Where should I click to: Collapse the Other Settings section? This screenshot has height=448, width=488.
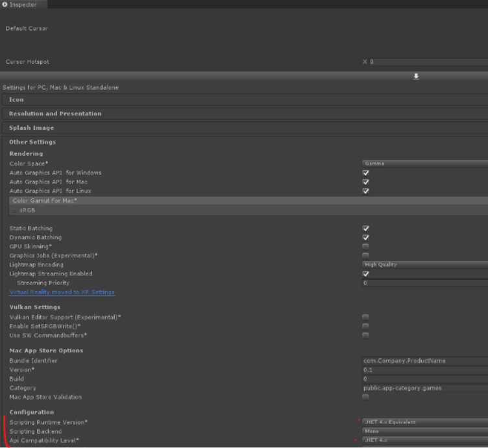click(32, 142)
